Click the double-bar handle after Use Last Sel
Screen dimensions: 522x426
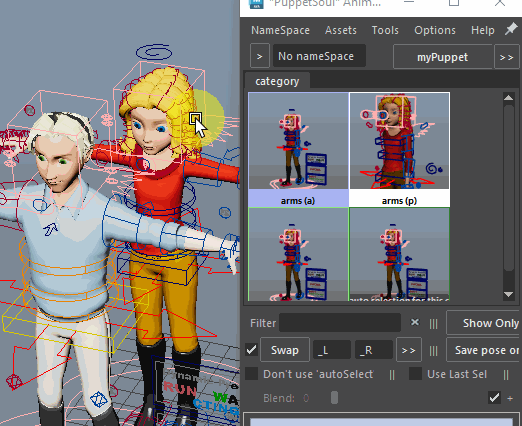(x=506, y=375)
